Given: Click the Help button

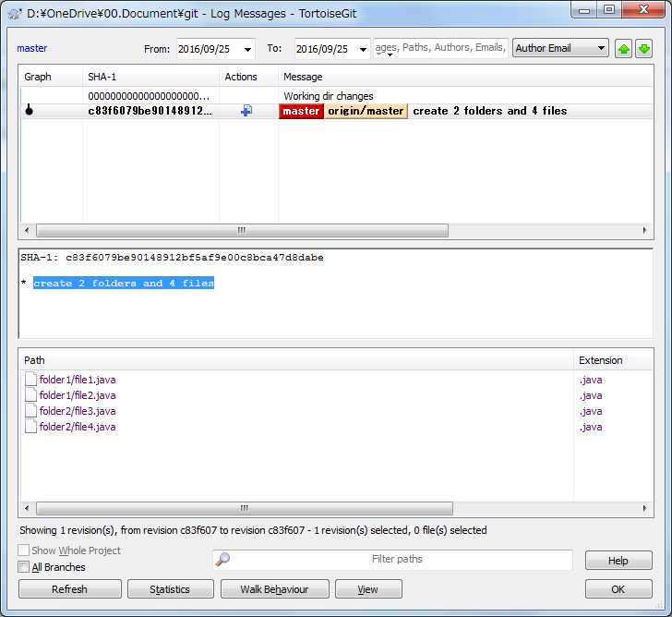Looking at the screenshot, I should click(x=618, y=561).
